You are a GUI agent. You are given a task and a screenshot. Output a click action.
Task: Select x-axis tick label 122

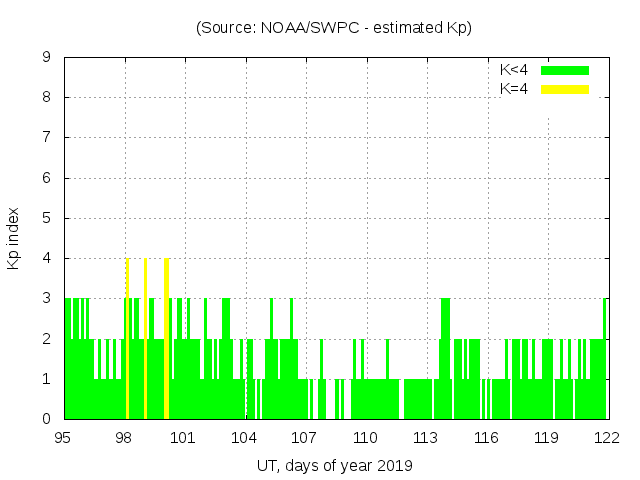[x=607, y=437]
